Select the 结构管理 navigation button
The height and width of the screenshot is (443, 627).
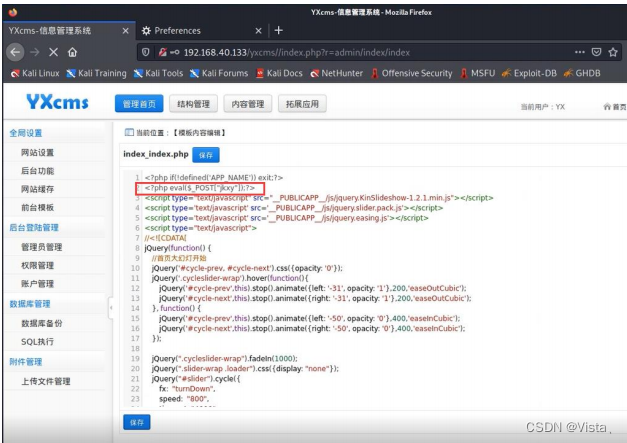point(193,104)
